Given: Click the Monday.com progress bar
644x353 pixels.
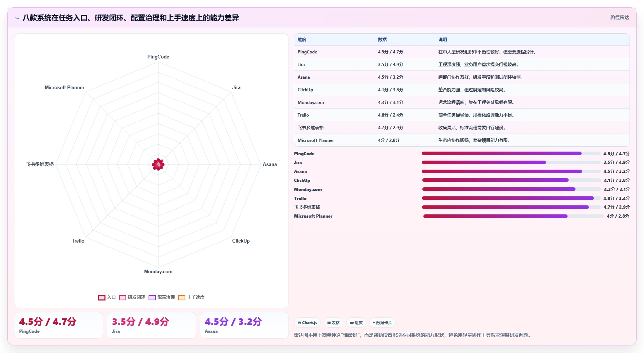Looking at the screenshot, I should [x=511, y=189].
